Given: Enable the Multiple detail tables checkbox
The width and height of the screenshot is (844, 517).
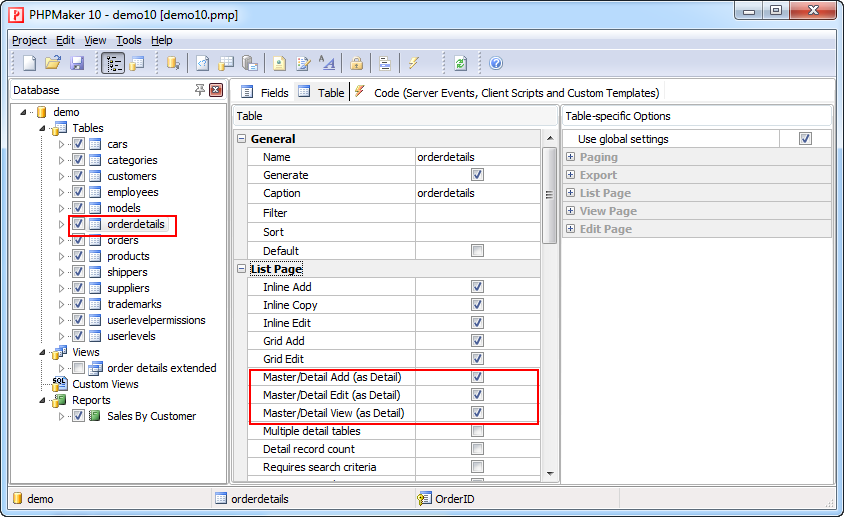Looking at the screenshot, I should click(x=477, y=431).
